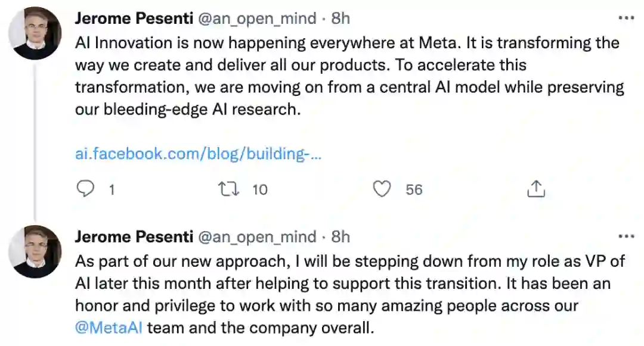The image size is (644, 346).
Task: Open Jerome Pesenti name on first tweet
Action: (134, 18)
